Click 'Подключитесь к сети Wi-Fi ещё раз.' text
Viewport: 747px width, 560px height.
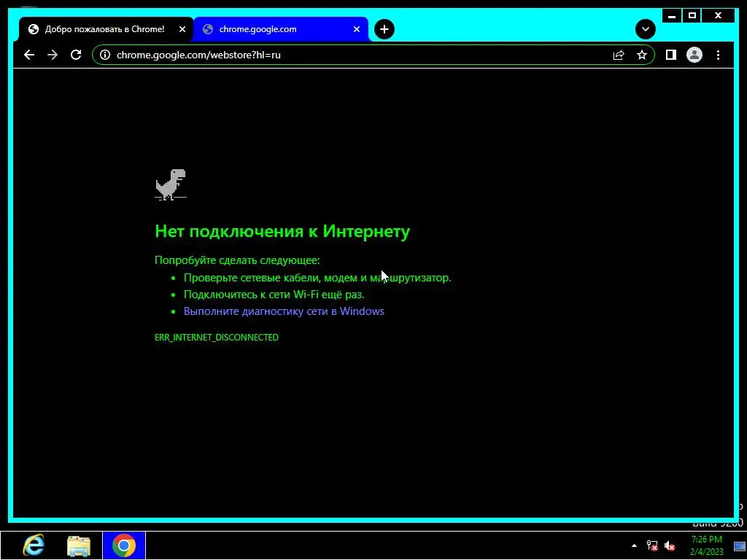click(274, 295)
